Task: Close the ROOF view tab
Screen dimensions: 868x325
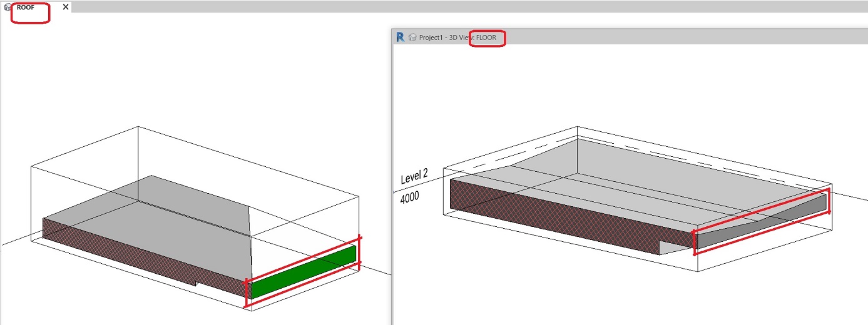Action: pyautogui.click(x=66, y=7)
